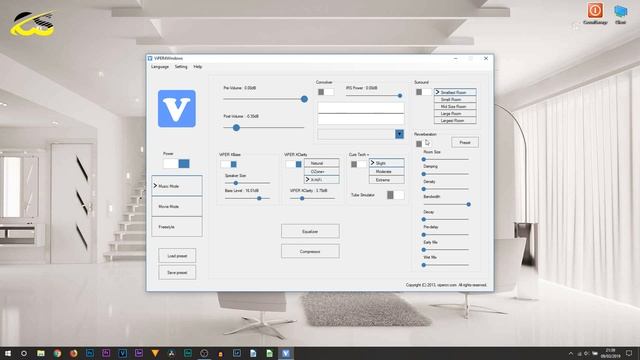Click the Save preset button
The image size is (640, 360).
[x=177, y=273]
